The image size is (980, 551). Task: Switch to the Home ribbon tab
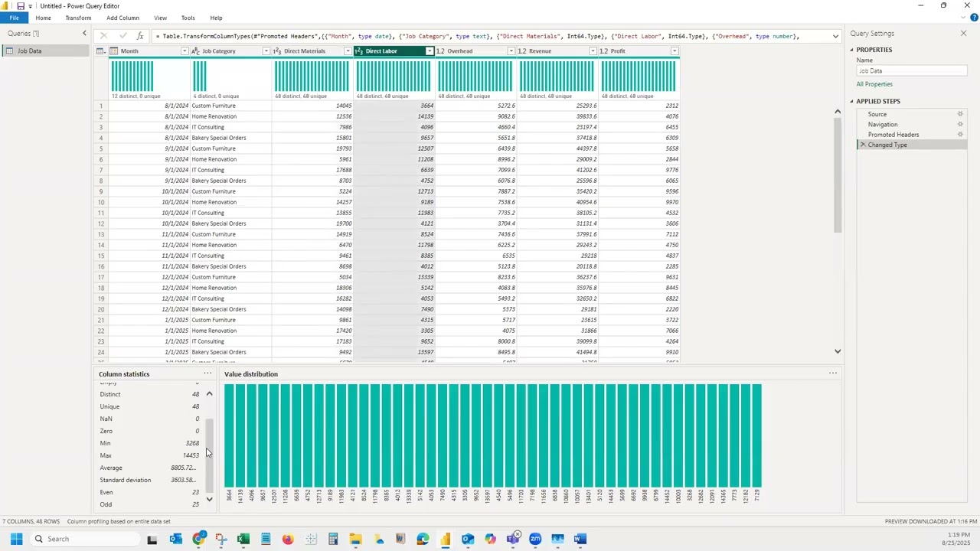point(43,18)
